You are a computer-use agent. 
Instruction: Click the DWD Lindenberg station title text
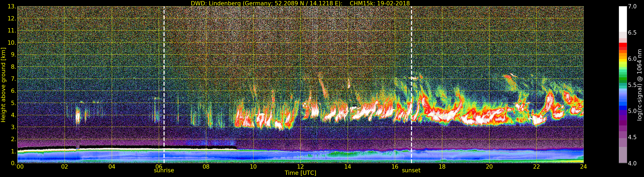point(267,3)
